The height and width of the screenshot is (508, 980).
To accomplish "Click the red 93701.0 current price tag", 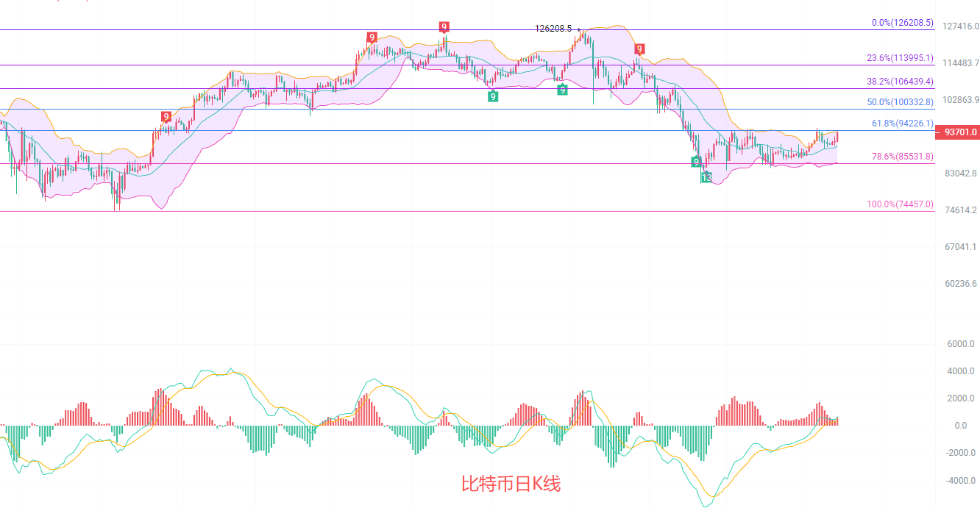I will (x=957, y=132).
